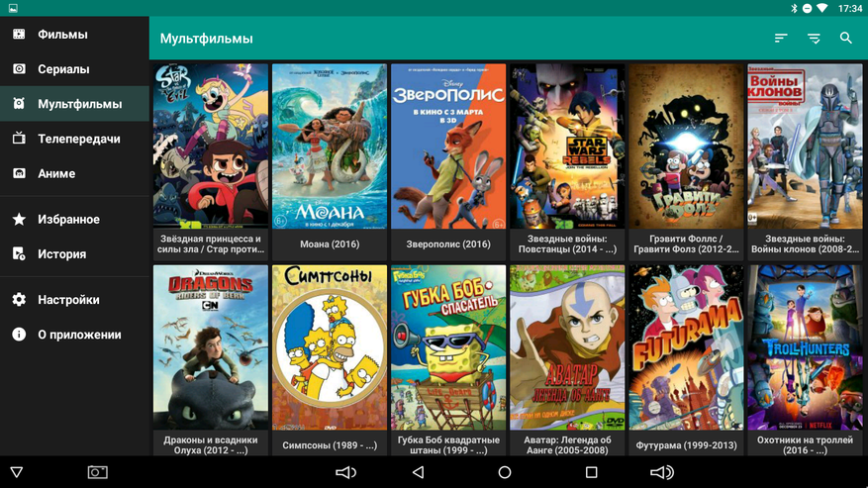The height and width of the screenshot is (488, 868).
Task: Switch to the Аниме section
Action: click(x=75, y=173)
